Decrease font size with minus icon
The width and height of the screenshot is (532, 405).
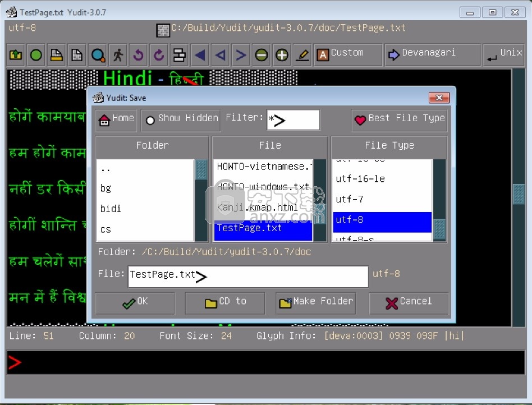pyautogui.click(x=262, y=54)
